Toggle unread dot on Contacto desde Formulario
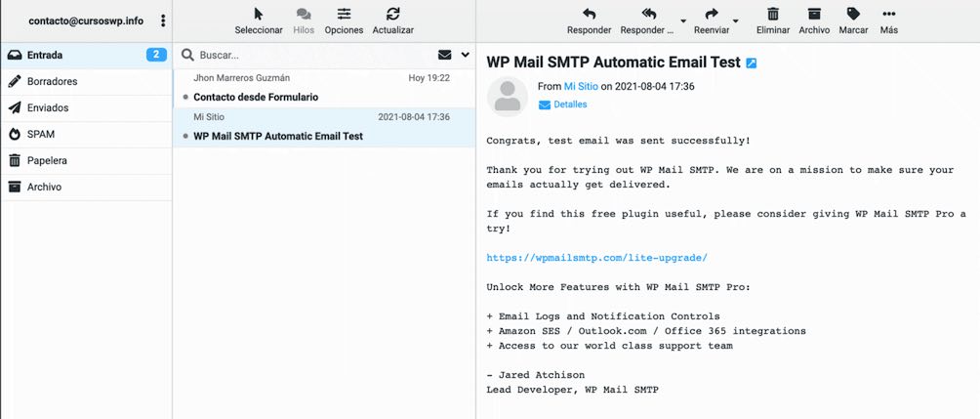The width and height of the screenshot is (980, 419). click(x=185, y=98)
